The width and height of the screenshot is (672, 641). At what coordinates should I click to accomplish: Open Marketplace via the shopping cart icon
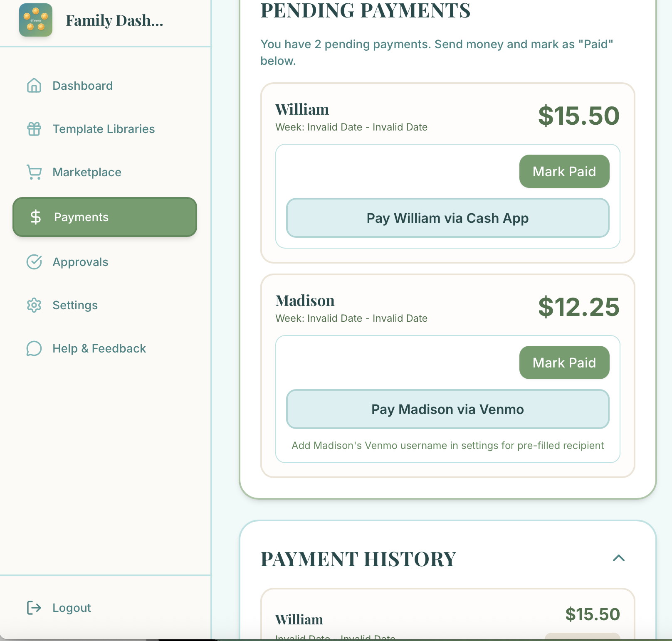(35, 172)
